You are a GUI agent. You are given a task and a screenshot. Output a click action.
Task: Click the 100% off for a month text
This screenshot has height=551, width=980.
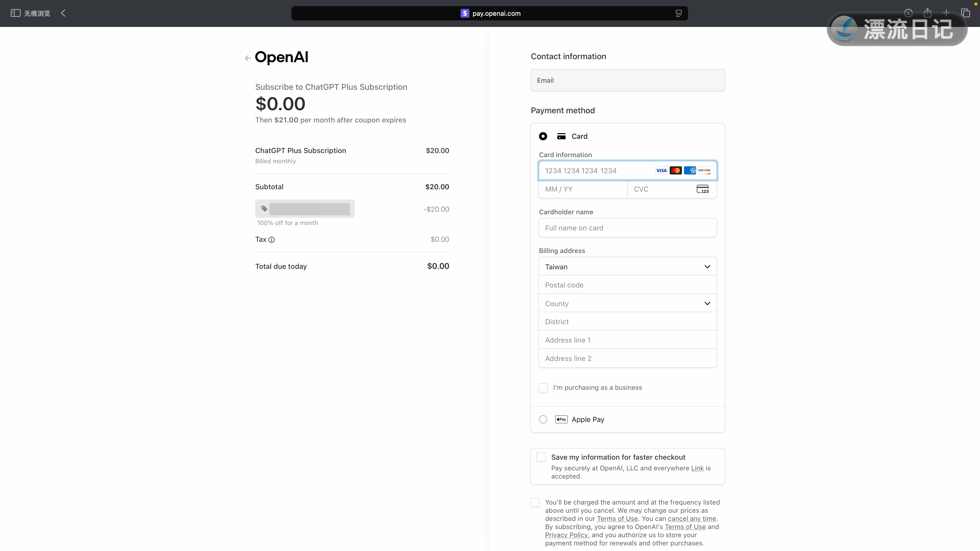click(x=288, y=223)
